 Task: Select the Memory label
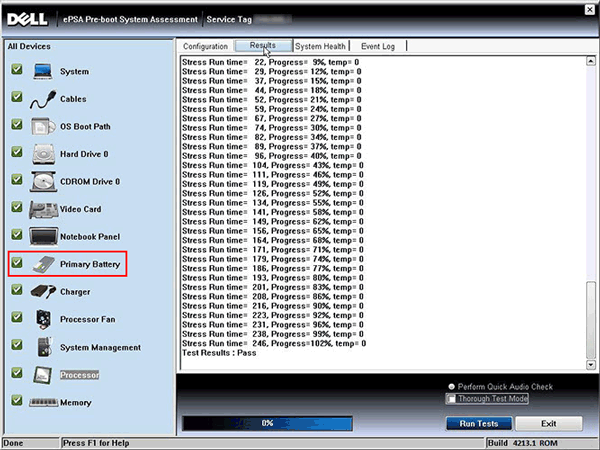(x=76, y=403)
